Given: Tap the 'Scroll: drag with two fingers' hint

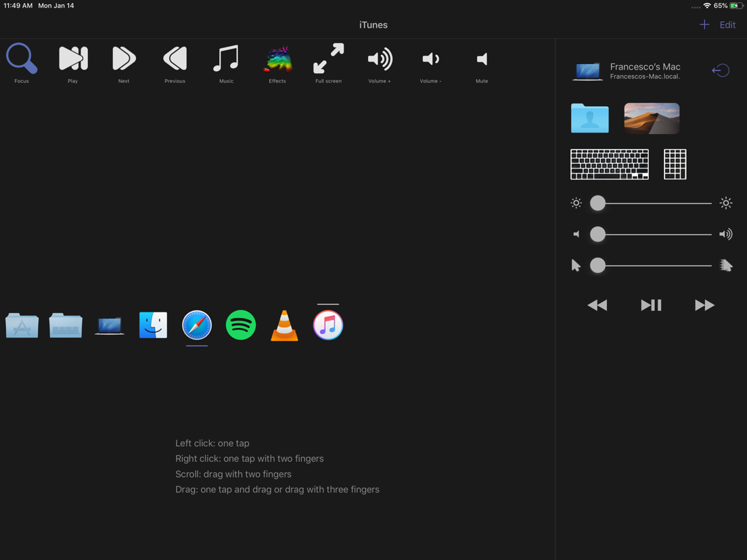Looking at the screenshot, I should 233,474.
